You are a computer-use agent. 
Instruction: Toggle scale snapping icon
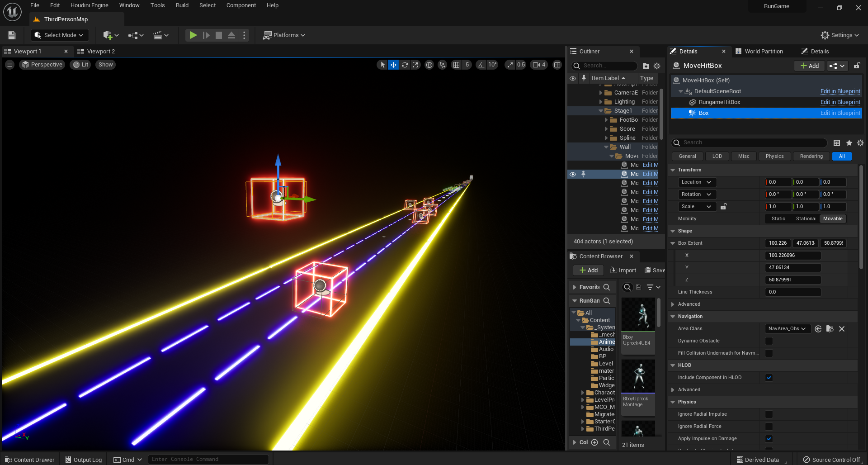click(x=510, y=65)
